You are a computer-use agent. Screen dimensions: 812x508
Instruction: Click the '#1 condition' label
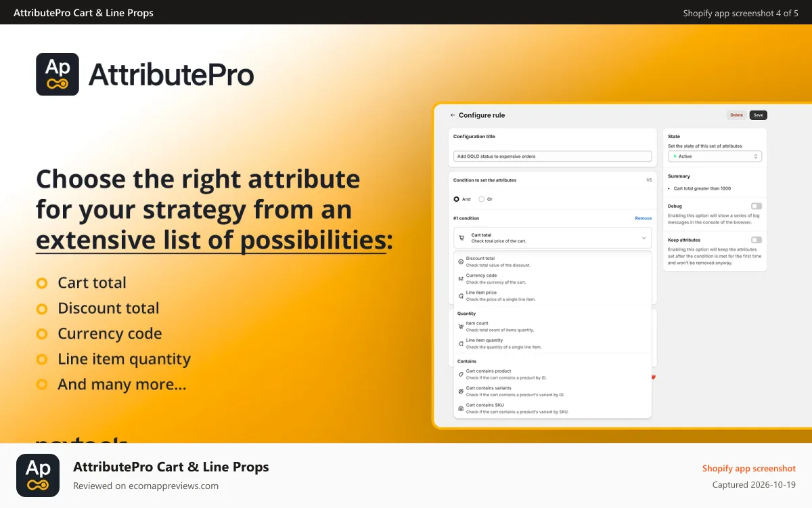tap(466, 218)
